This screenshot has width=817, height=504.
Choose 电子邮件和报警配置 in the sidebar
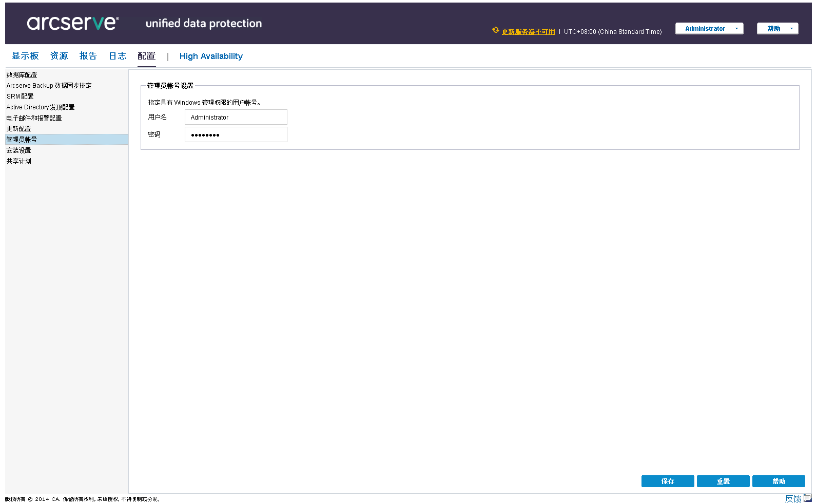point(34,118)
